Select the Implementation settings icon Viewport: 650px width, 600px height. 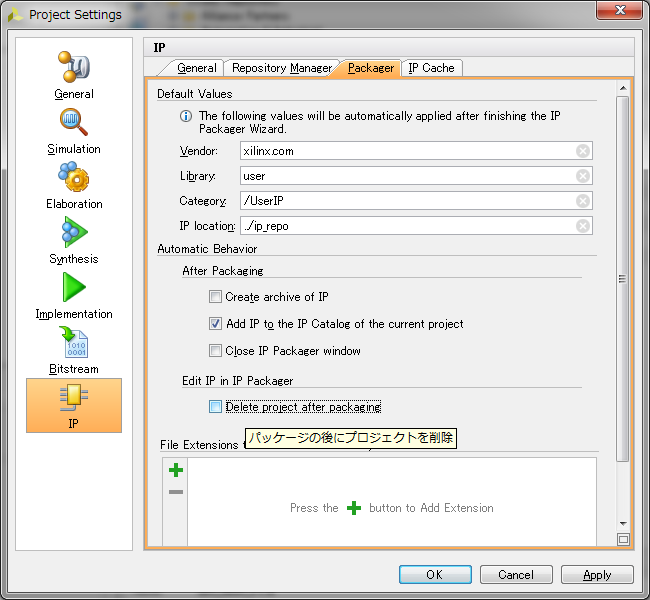tap(74, 295)
